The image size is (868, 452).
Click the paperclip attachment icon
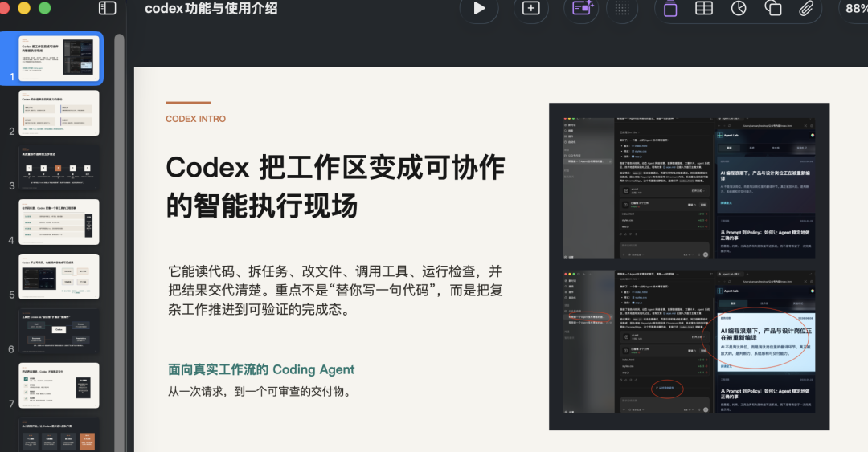[806, 8]
